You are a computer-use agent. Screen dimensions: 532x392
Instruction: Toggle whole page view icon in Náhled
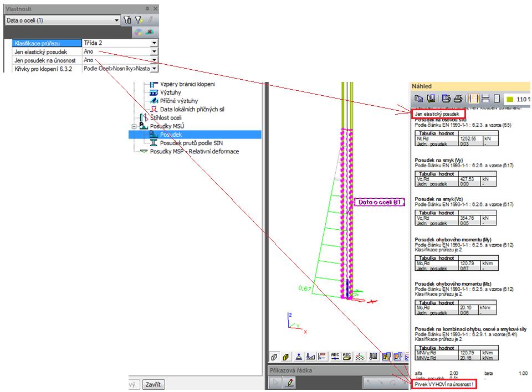[497, 99]
